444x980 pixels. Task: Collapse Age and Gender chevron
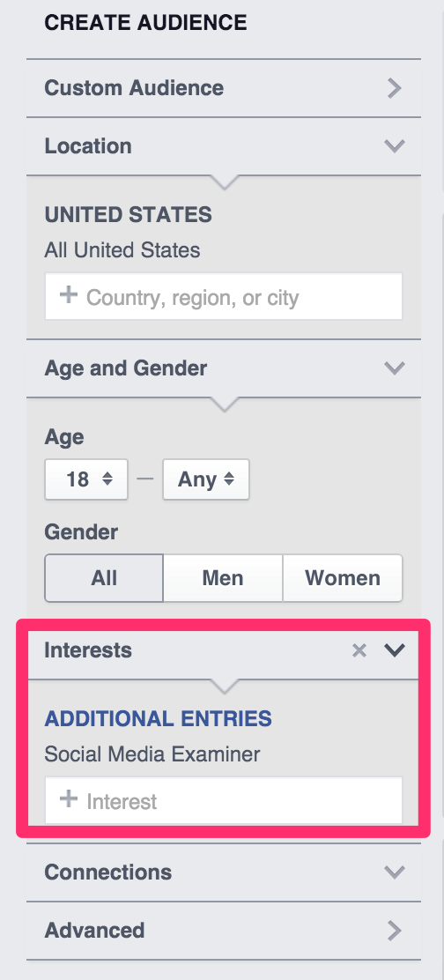click(395, 368)
